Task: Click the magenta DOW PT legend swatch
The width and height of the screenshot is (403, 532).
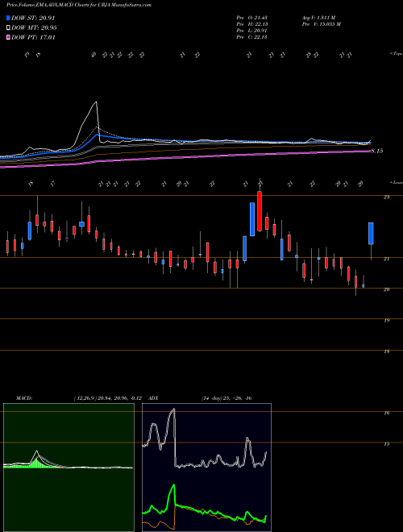Action: 8,37
